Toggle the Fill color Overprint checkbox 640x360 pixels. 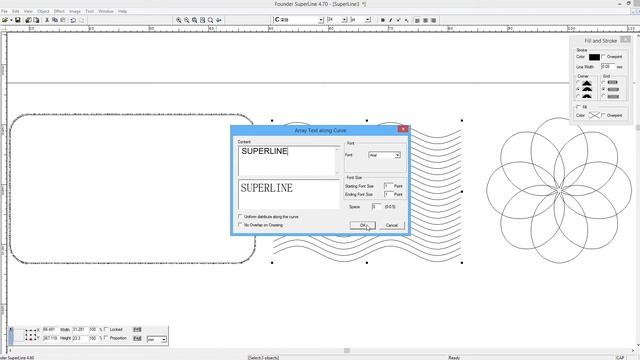(604, 116)
